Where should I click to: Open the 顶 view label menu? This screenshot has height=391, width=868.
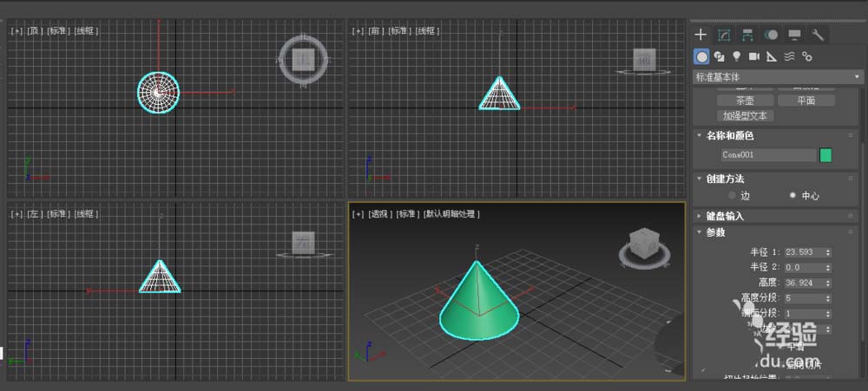click(35, 31)
